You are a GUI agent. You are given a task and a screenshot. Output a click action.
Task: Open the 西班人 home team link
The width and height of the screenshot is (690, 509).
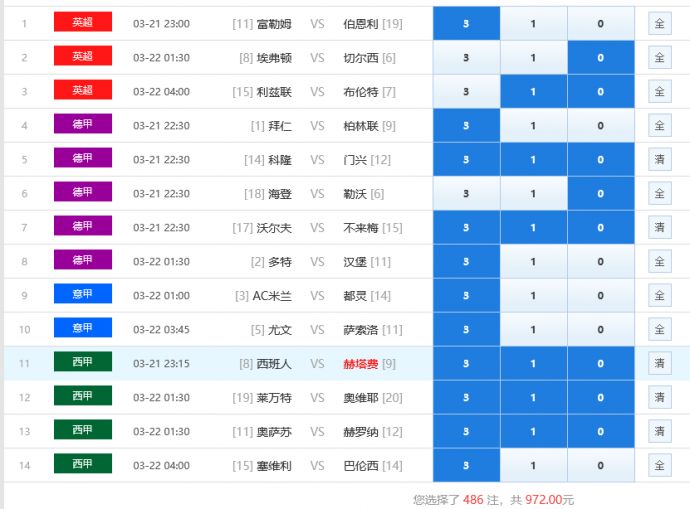pos(274,364)
